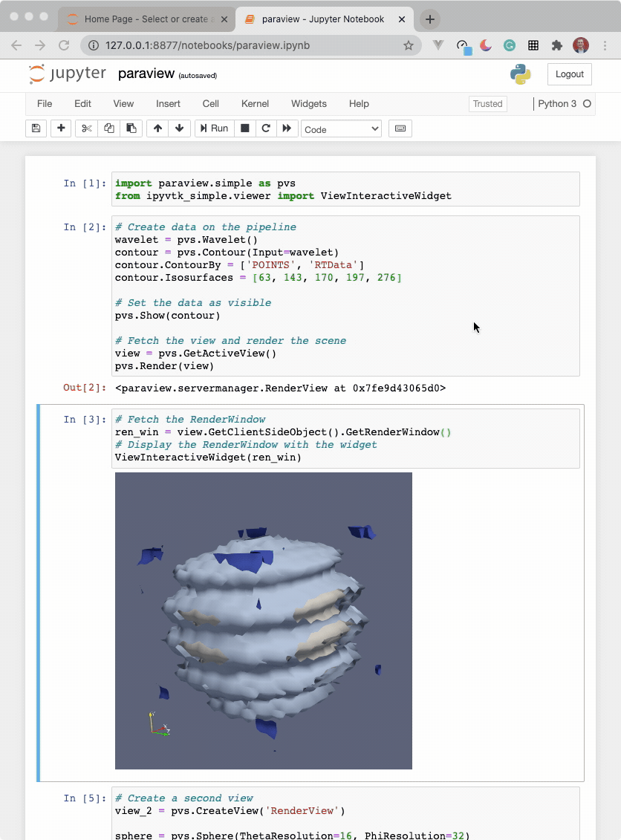Open the Cell menu

point(210,104)
